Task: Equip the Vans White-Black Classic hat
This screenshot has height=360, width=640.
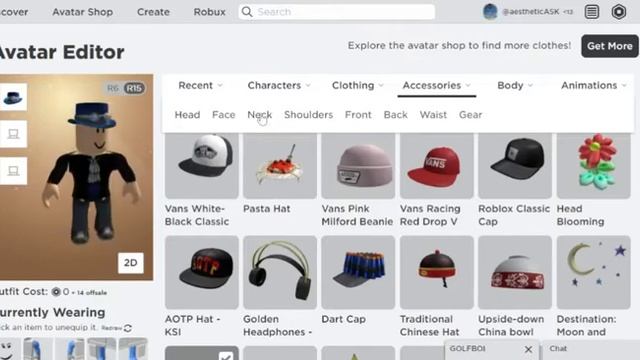Action: (202, 165)
